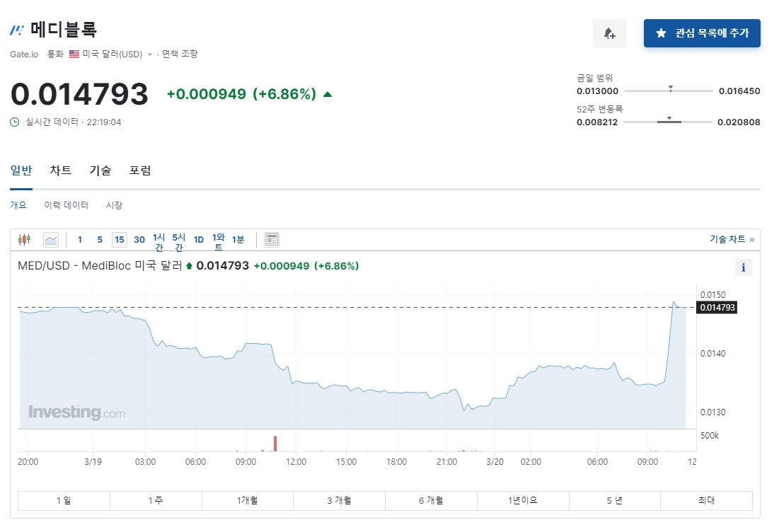Click the daily range 금일 범위 slider marker
Screen dimensions: 779x532
(x=671, y=88)
